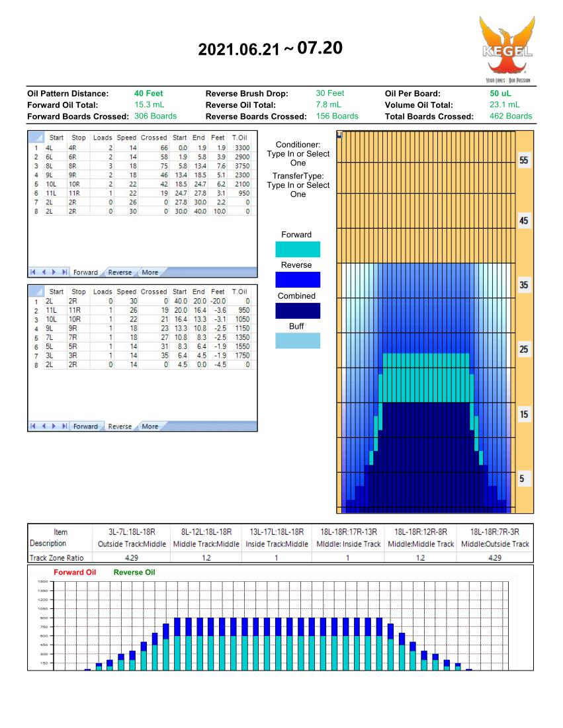Click the '18L-18R:17R-13R' track zone header
This screenshot has height=728, width=563.
[x=349, y=532]
